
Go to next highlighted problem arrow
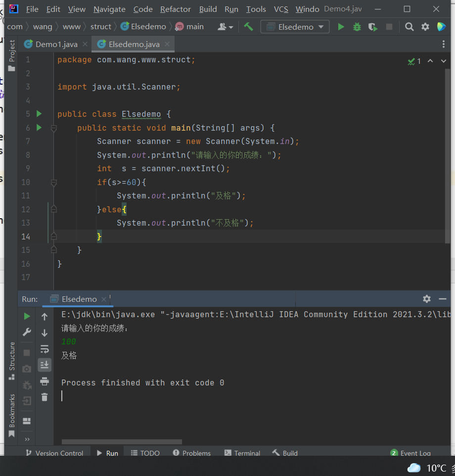pyautogui.click(x=444, y=61)
